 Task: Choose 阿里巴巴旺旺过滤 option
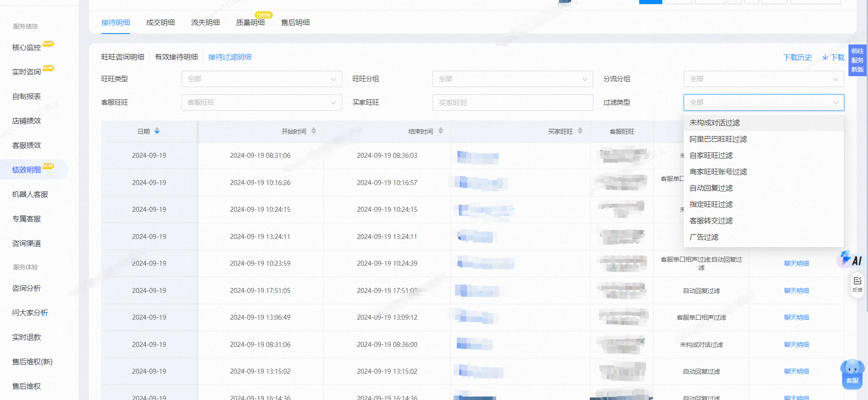764,139
